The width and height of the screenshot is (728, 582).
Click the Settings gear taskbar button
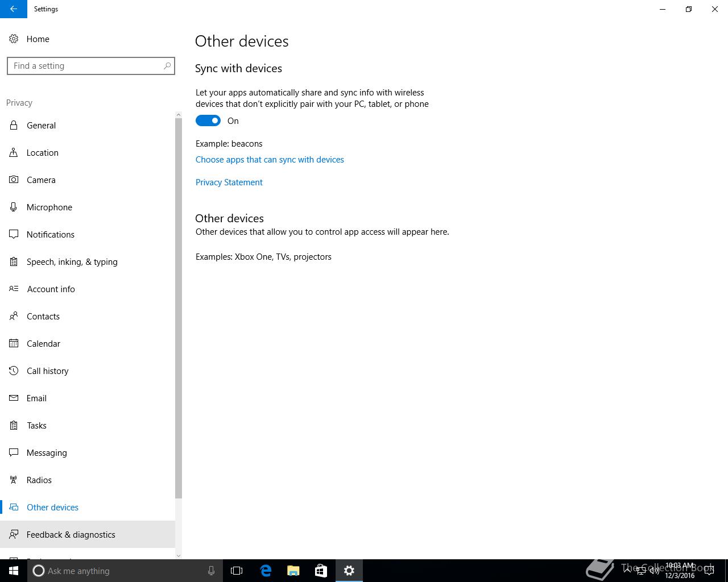(349, 571)
